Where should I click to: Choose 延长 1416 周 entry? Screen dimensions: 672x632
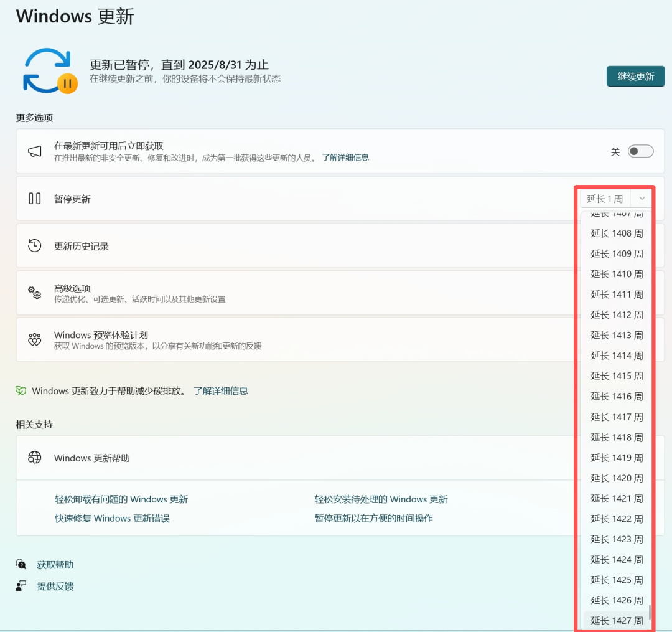click(617, 396)
